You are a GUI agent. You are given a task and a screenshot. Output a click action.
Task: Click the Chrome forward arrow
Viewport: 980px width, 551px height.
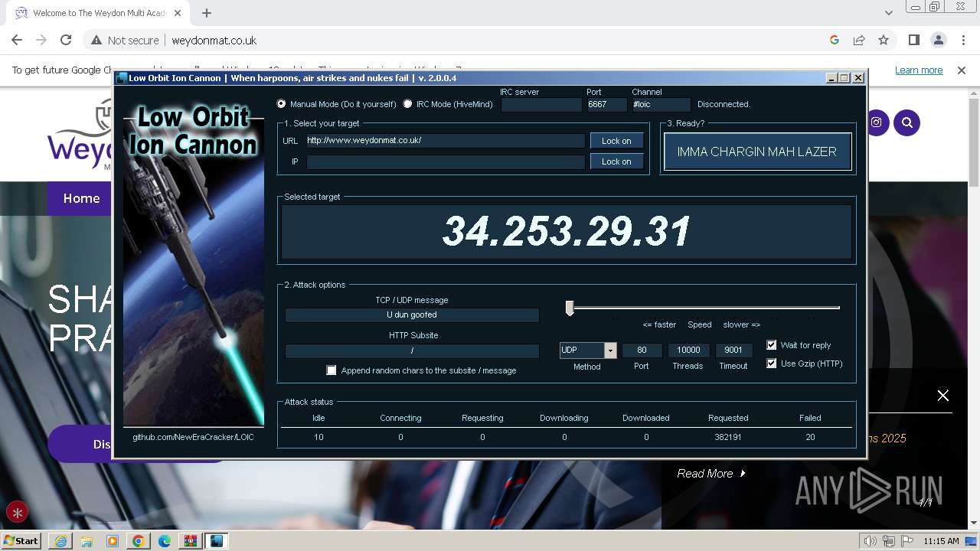click(41, 40)
